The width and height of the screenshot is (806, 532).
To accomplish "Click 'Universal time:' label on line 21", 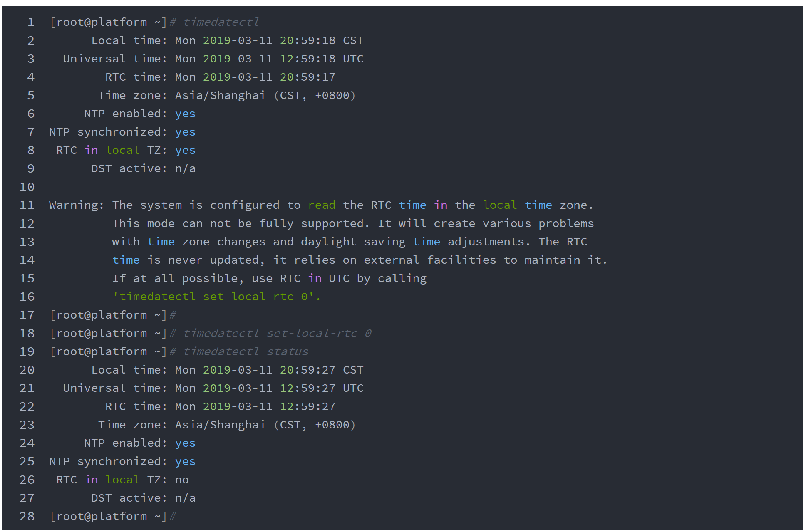I will point(114,388).
